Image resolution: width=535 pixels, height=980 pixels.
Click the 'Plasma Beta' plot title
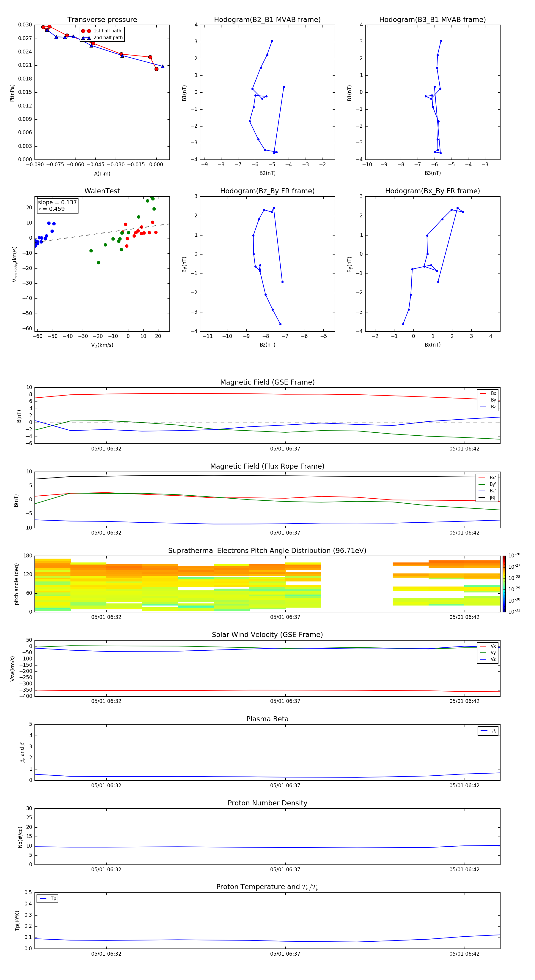(267, 719)
